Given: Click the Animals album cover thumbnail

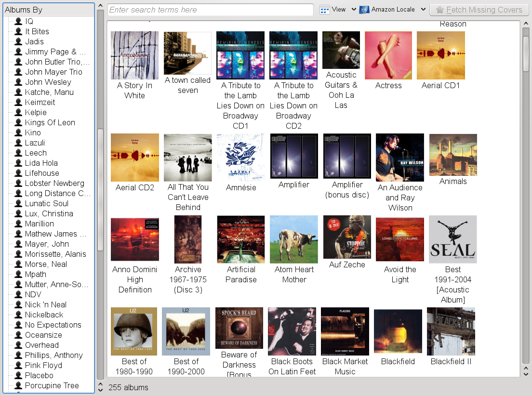Looking at the screenshot, I should tap(452, 155).
